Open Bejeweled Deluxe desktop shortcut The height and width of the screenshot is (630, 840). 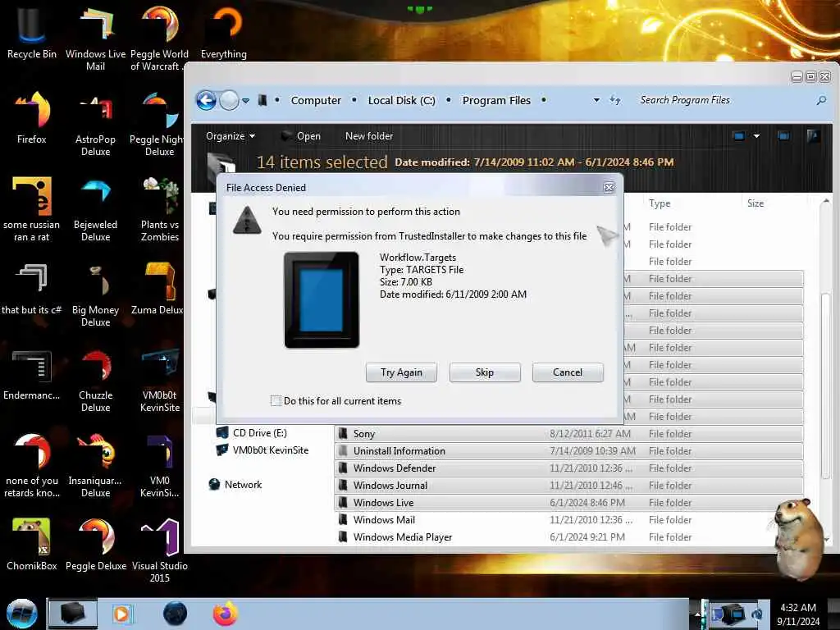pos(95,209)
